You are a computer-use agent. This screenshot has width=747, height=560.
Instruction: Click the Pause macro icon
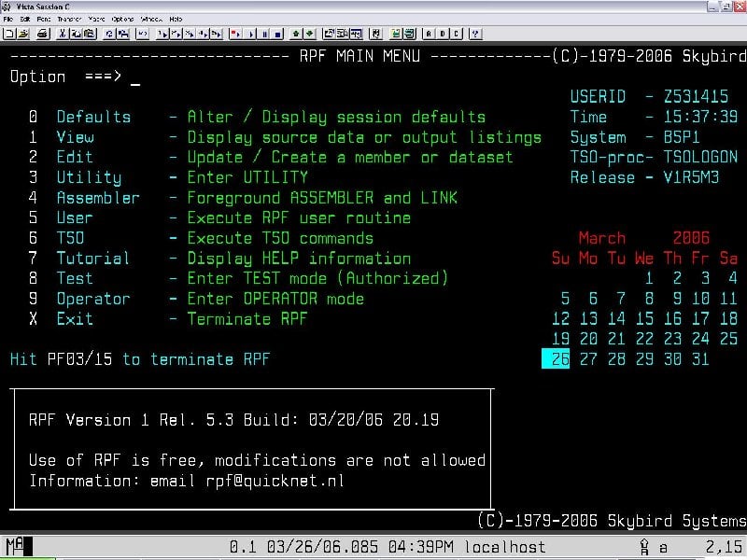pos(264,34)
